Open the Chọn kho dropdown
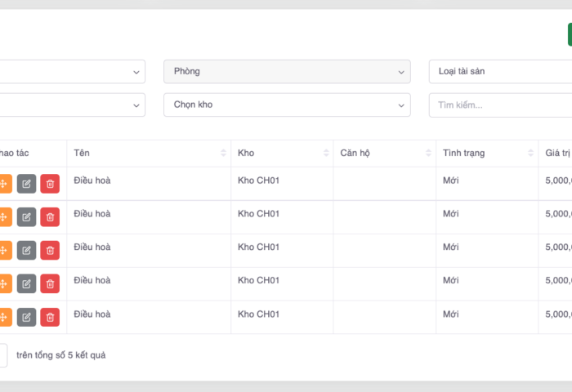Viewport: 572px width, 392px height. [x=287, y=105]
